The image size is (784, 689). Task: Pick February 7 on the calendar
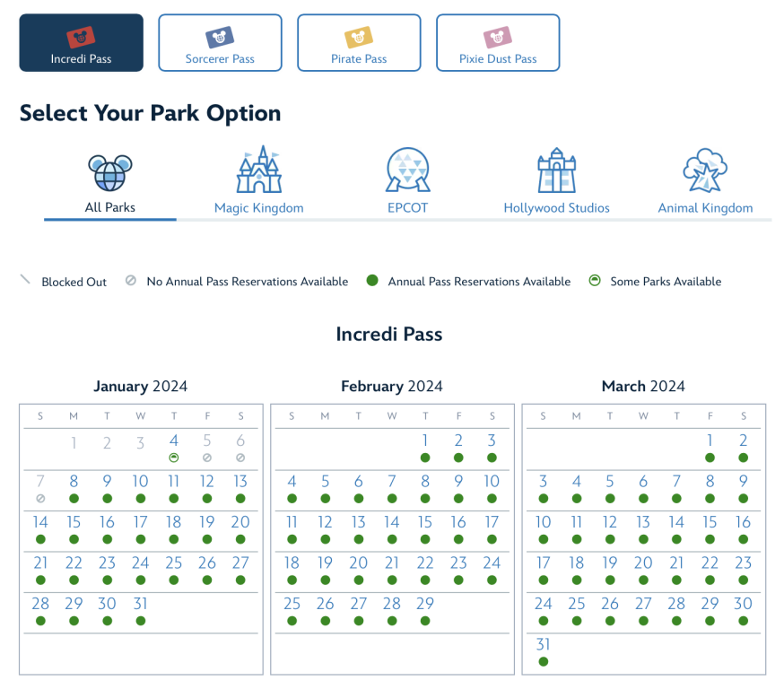pos(392,482)
